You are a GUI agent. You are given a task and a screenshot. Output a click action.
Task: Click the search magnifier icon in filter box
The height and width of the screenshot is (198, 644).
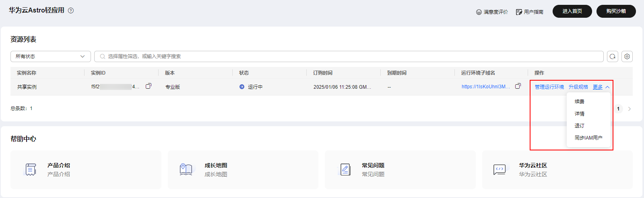point(103,56)
